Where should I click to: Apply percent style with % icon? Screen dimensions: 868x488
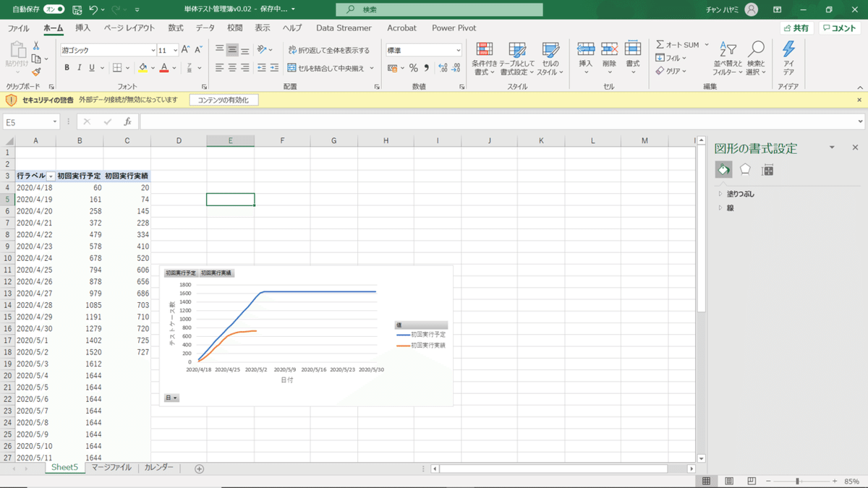click(414, 68)
